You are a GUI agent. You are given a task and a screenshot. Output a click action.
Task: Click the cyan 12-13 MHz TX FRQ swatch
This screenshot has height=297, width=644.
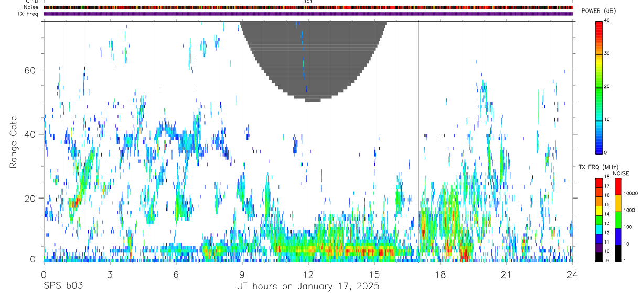pos(599,229)
